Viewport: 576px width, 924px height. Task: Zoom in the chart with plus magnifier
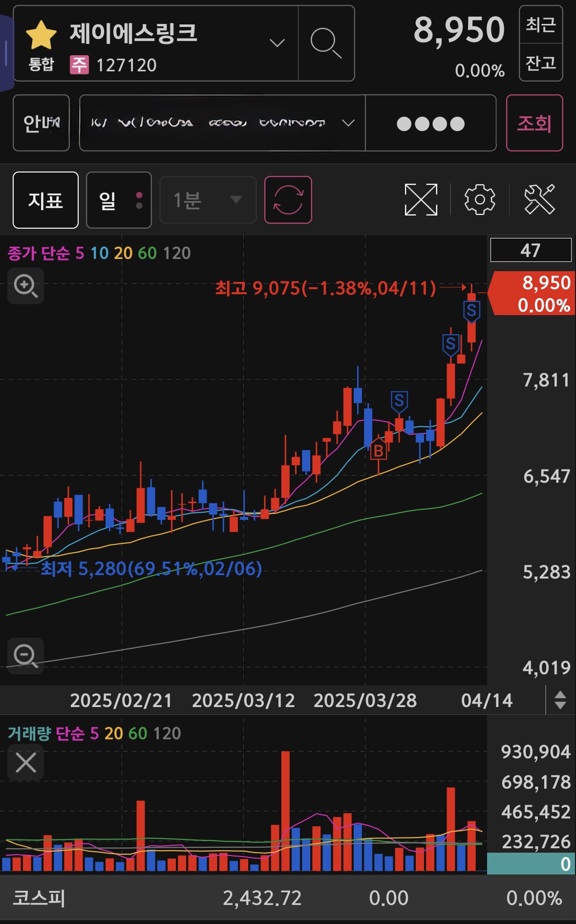click(26, 286)
